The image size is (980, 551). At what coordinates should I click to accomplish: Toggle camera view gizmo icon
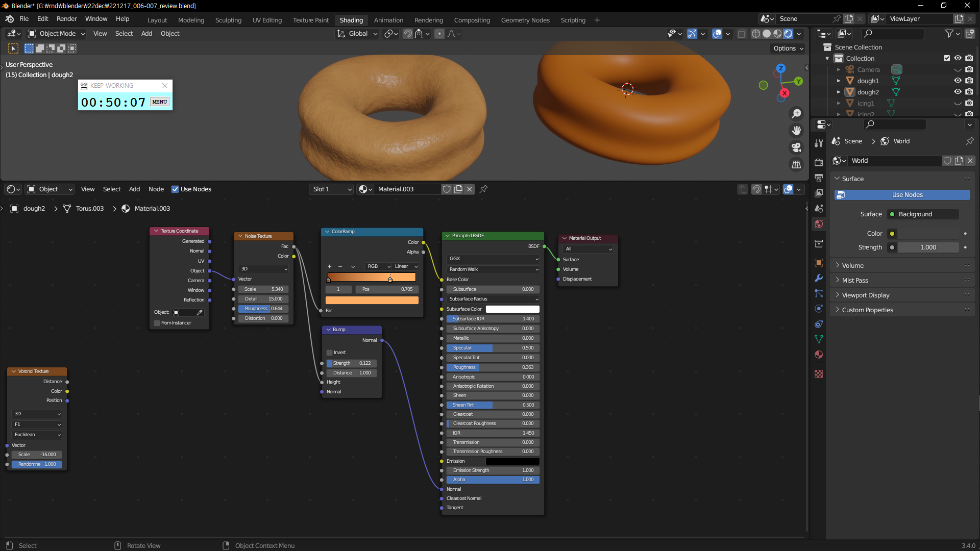click(796, 147)
